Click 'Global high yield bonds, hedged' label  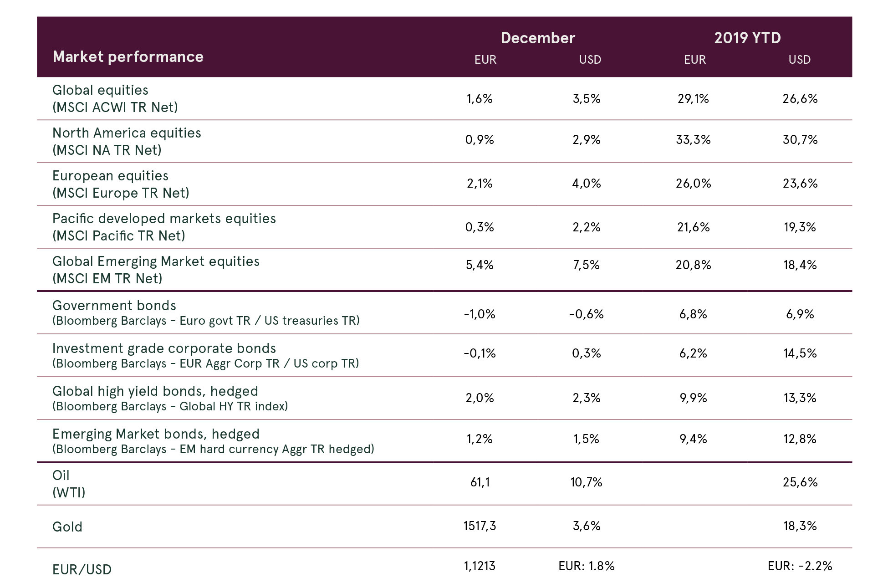point(155,392)
